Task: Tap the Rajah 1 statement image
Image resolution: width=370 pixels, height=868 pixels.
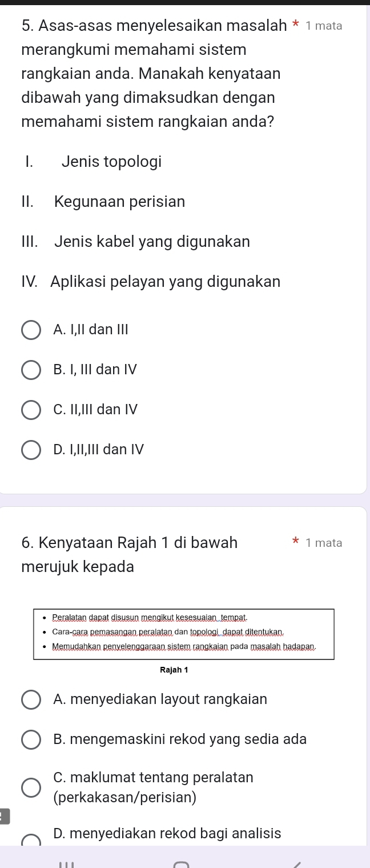Action: [183, 634]
